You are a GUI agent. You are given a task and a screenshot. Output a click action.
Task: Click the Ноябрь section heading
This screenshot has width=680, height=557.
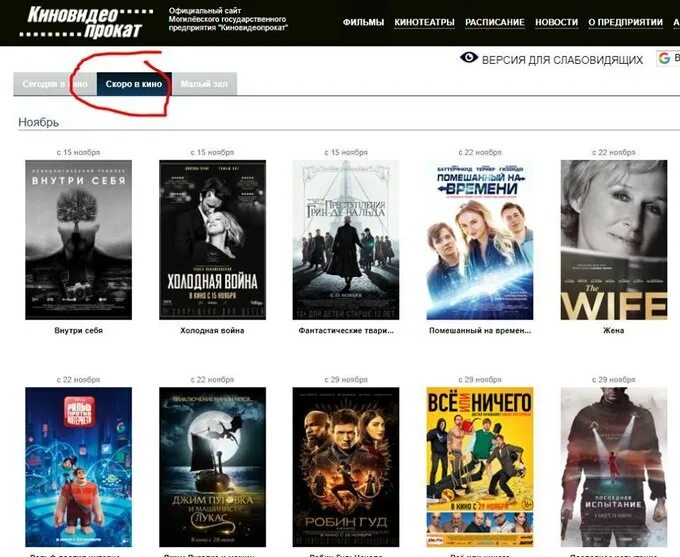[39, 122]
